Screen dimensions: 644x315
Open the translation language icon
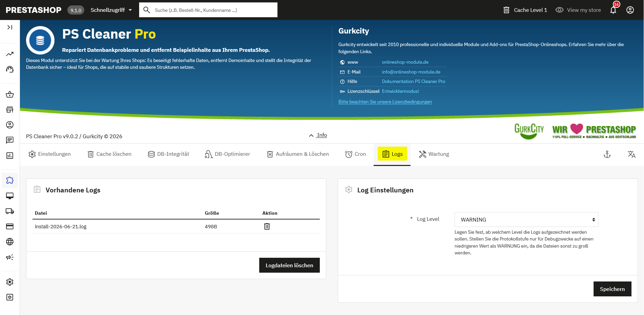point(631,154)
